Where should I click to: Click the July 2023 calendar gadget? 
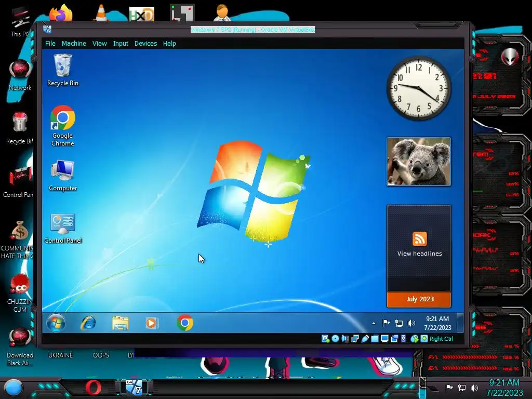(x=419, y=299)
